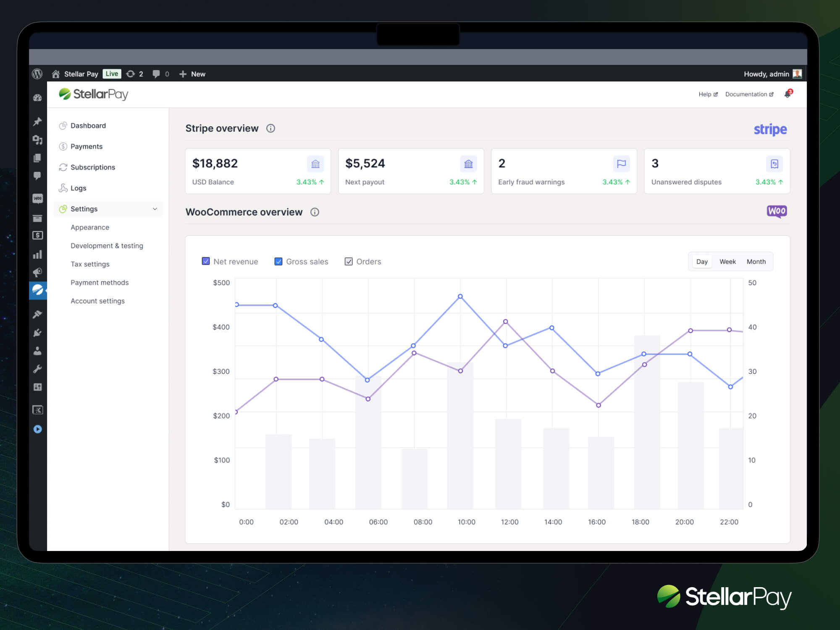The width and height of the screenshot is (840, 630).
Task: Open the Howdy, admin account menu
Action: (773, 74)
